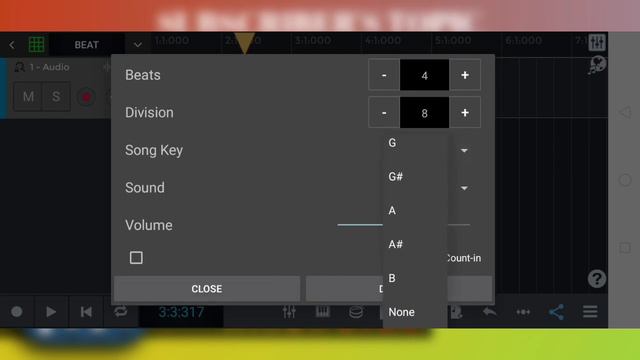Start playback with the play button

point(51,312)
